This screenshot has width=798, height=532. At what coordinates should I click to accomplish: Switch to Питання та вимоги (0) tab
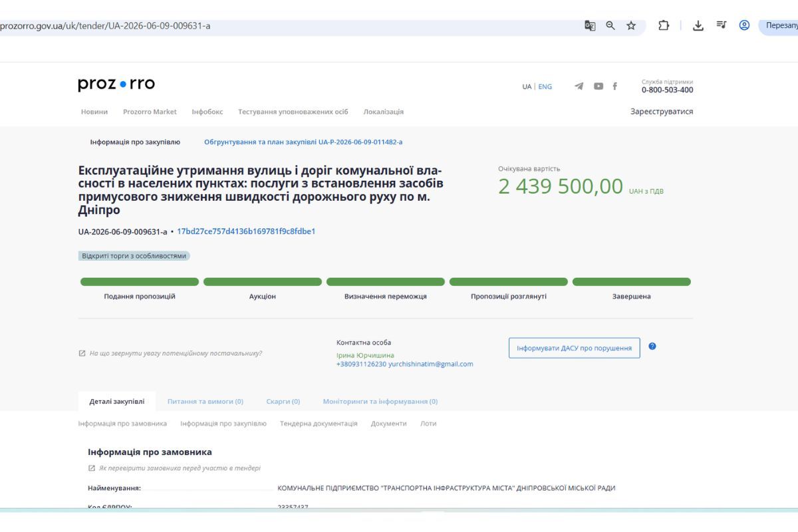click(205, 402)
